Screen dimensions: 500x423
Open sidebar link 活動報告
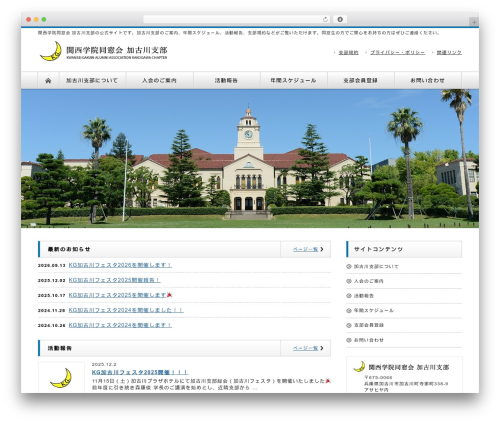point(364,296)
